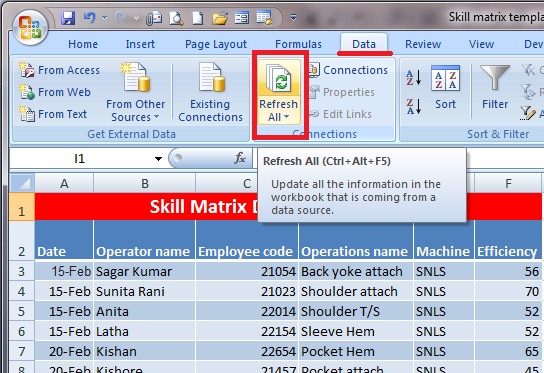Image resolution: width=544 pixels, height=373 pixels.
Task: Click the Refresh All icon
Action: pyautogui.click(x=279, y=78)
